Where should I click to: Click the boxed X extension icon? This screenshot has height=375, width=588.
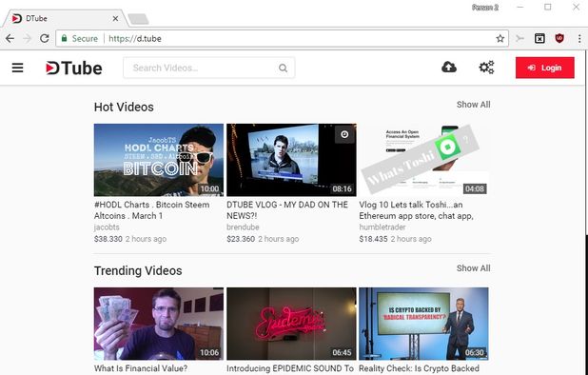(x=539, y=38)
